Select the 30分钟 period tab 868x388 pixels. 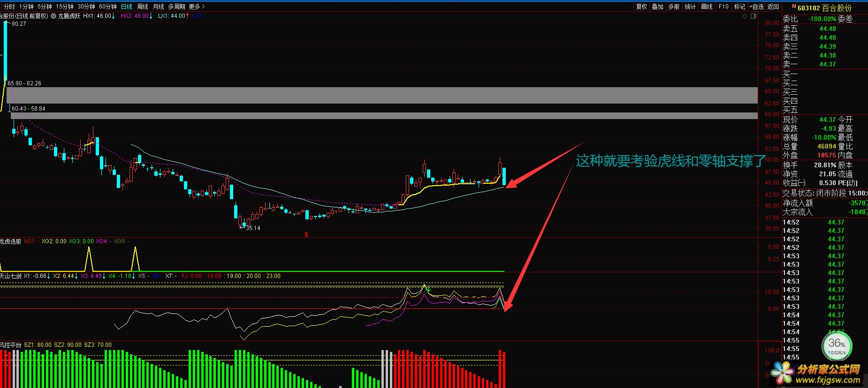[x=86, y=7]
